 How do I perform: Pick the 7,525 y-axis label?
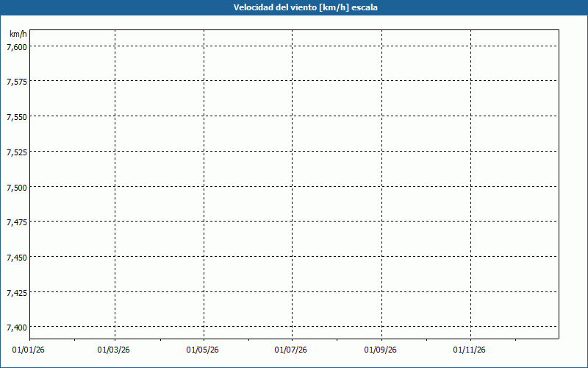point(16,152)
